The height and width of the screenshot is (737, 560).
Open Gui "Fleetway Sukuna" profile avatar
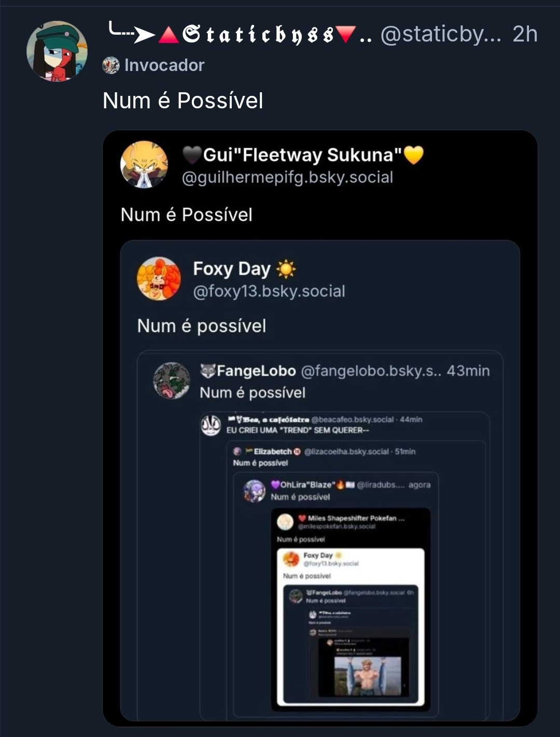click(144, 164)
